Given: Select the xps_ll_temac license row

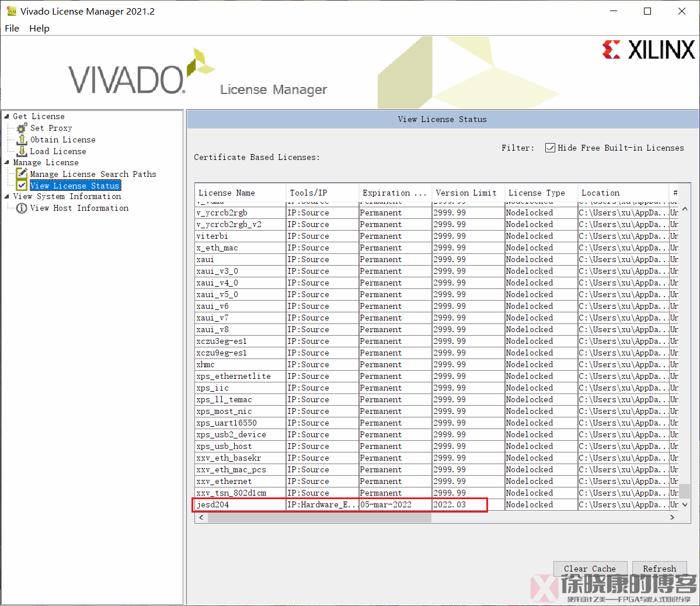Looking at the screenshot, I should click(437, 400).
